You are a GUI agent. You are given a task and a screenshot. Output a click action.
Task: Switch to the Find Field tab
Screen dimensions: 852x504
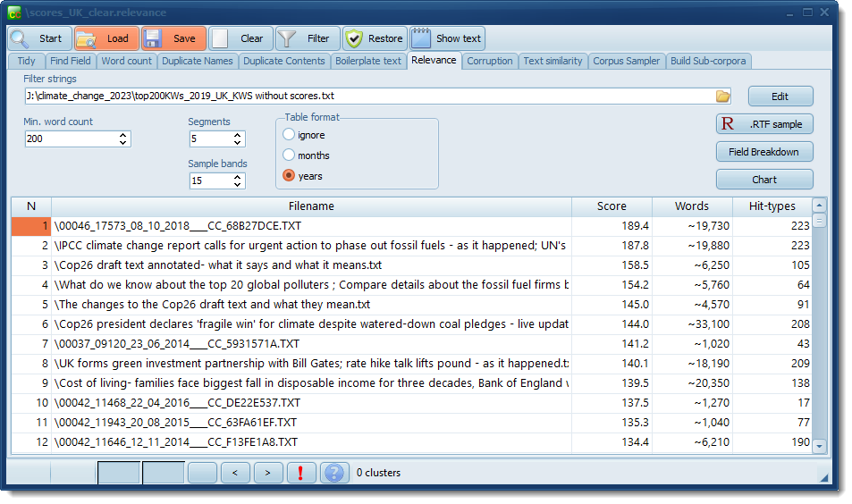pyautogui.click(x=71, y=61)
